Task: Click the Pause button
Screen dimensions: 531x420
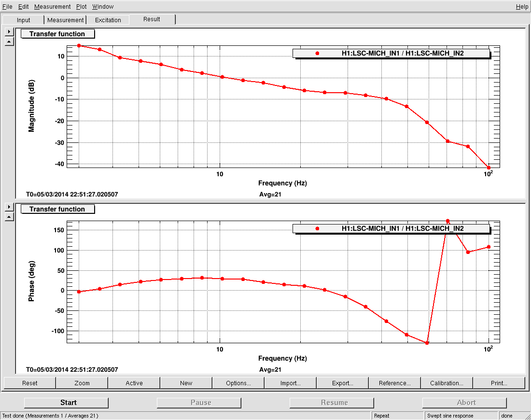Action: click(x=199, y=403)
